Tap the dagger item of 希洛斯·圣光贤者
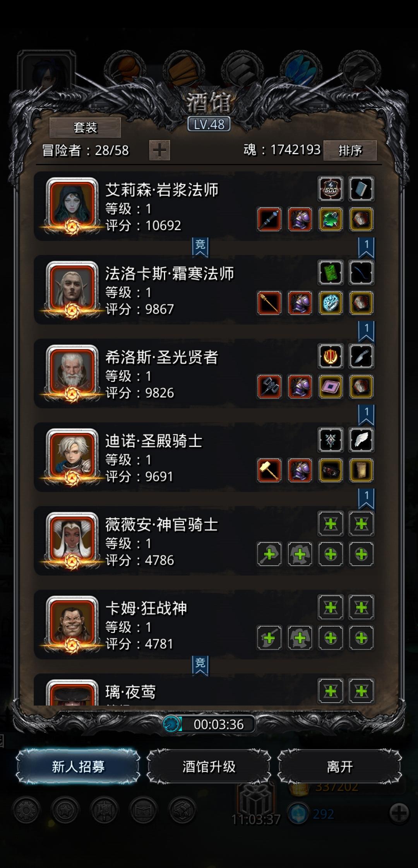 point(361,356)
